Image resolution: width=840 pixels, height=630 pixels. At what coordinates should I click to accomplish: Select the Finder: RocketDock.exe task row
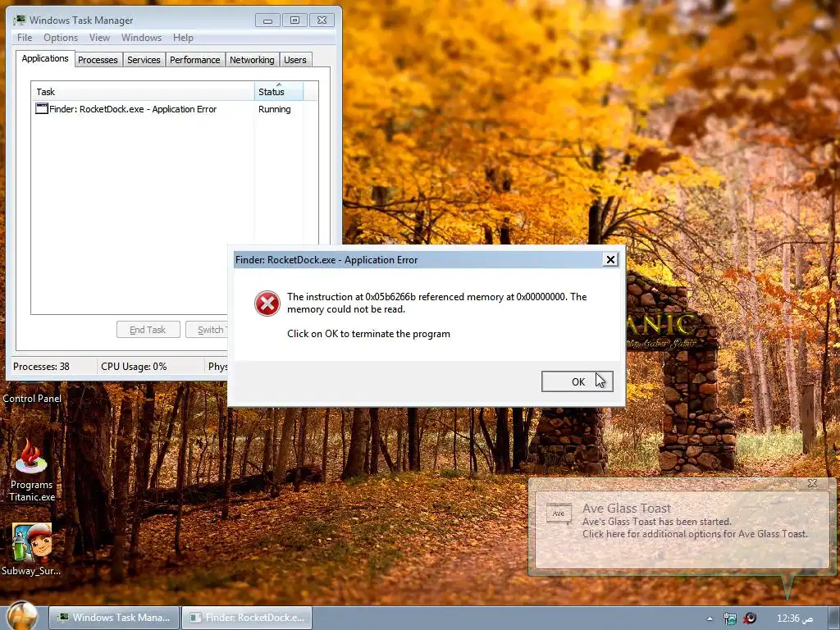(x=175, y=109)
